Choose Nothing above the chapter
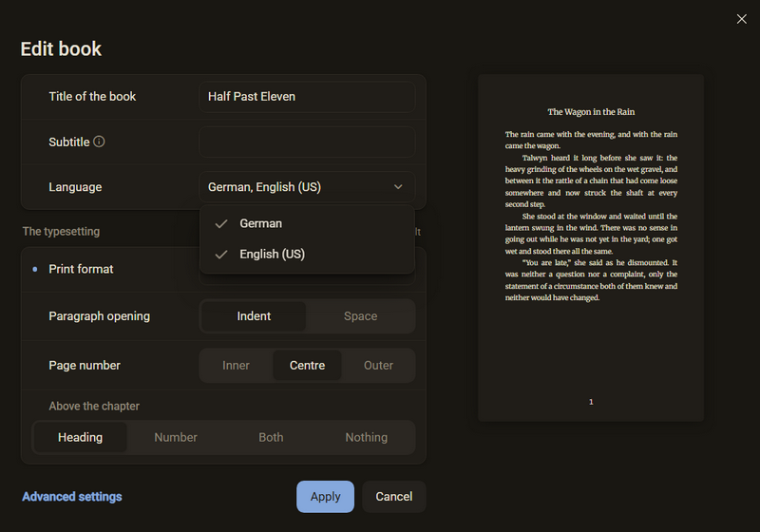 pos(367,437)
